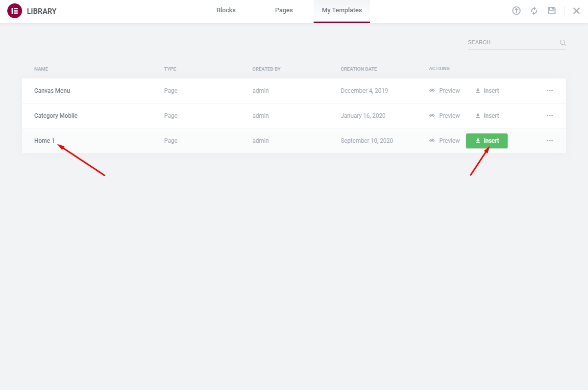Click the save template disk icon
The image size is (588, 390).
coord(552,11)
